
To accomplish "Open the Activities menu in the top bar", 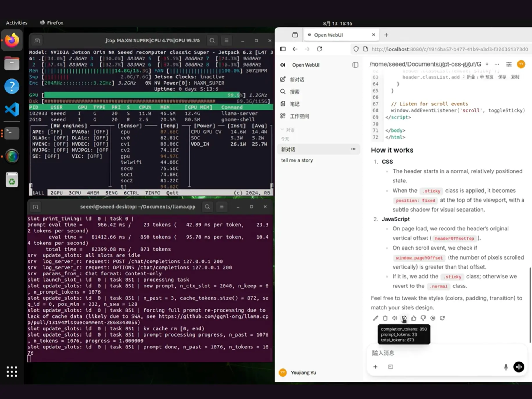I will [x=16, y=23].
